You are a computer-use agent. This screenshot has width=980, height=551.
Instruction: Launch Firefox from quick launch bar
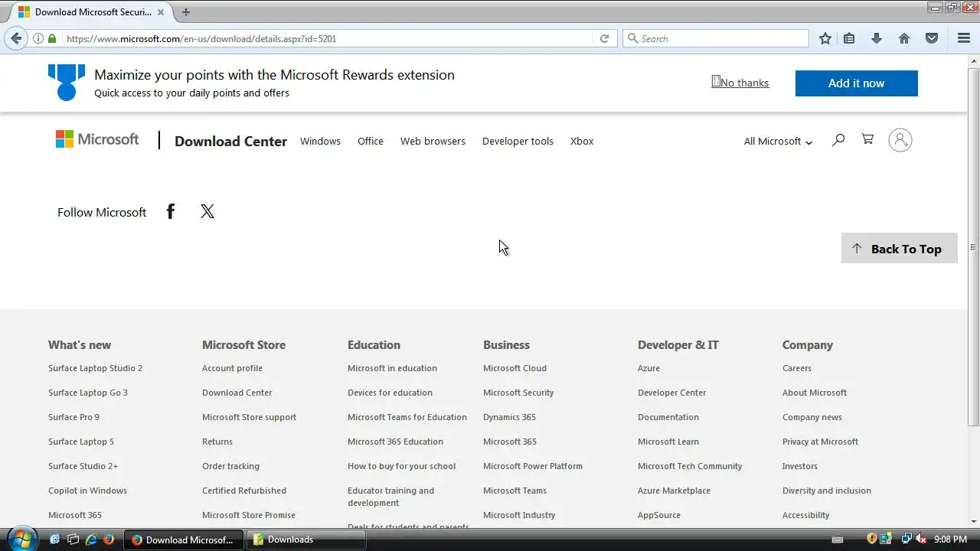[109, 540]
